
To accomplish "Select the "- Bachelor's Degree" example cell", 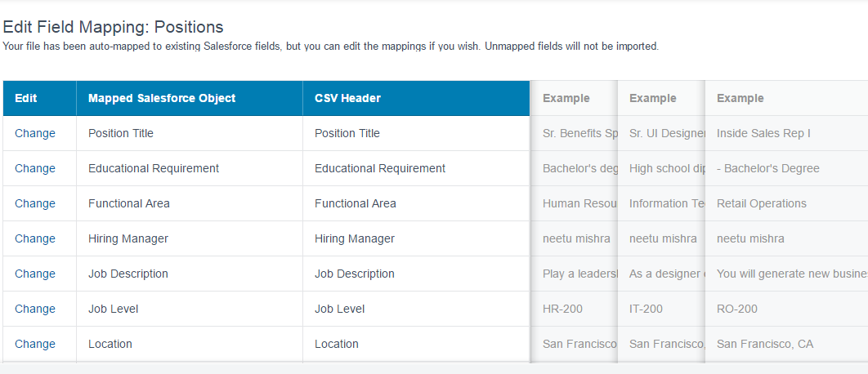I will click(x=768, y=168).
